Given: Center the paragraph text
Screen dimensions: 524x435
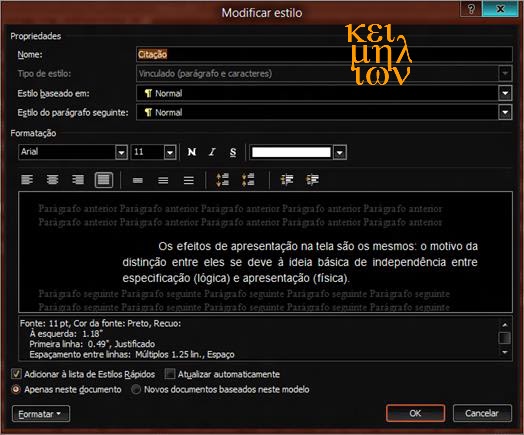Looking at the screenshot, I should [52, 180].
